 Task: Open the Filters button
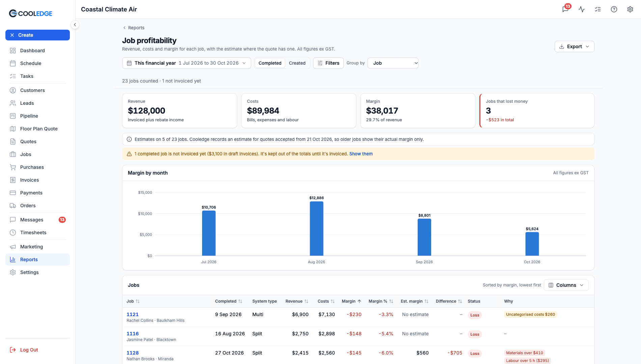(328, 63)
